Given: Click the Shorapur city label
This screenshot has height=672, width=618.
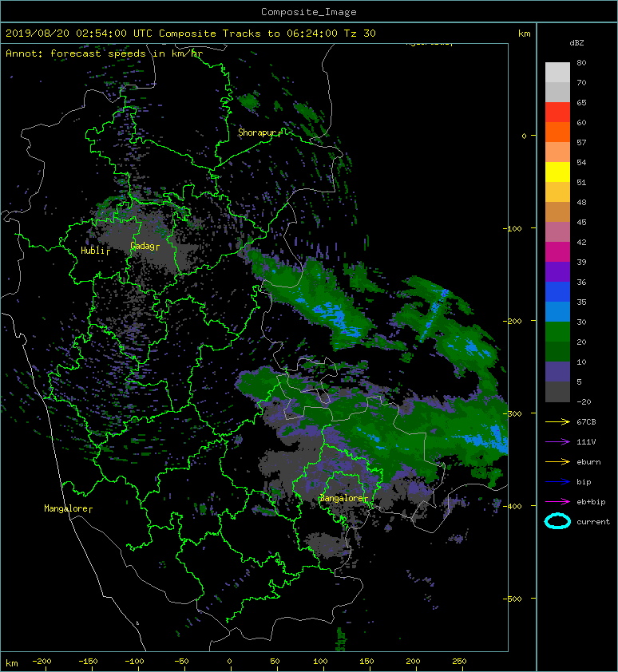Looking at the screenshot, I should pos(258,132).
